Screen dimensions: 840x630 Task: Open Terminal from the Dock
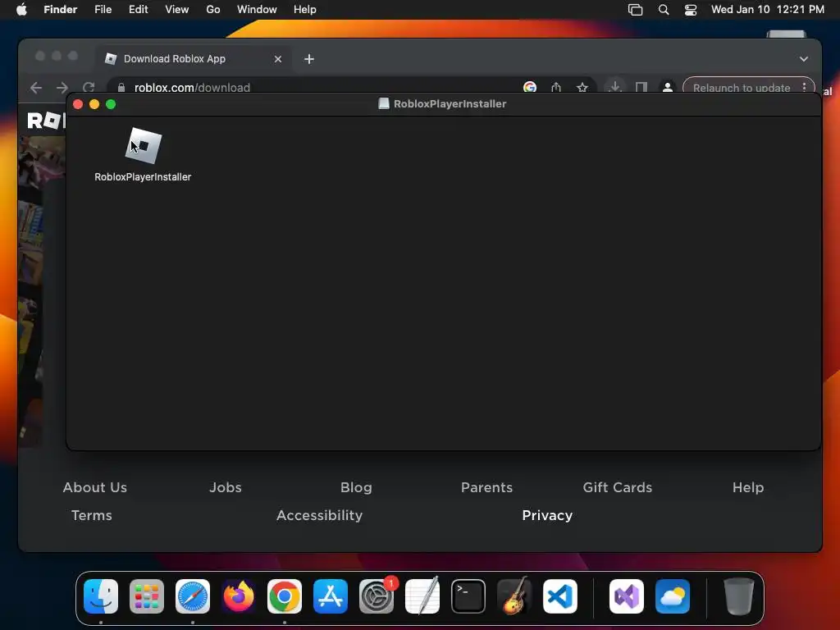[468, 596]
